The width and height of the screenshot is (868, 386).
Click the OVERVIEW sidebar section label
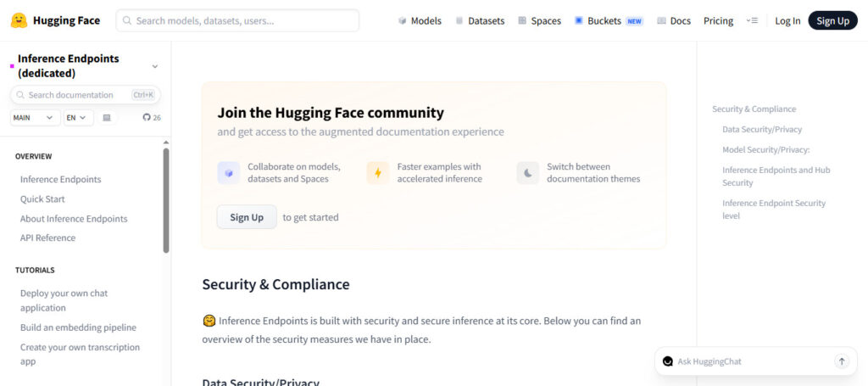coord(33,156)
